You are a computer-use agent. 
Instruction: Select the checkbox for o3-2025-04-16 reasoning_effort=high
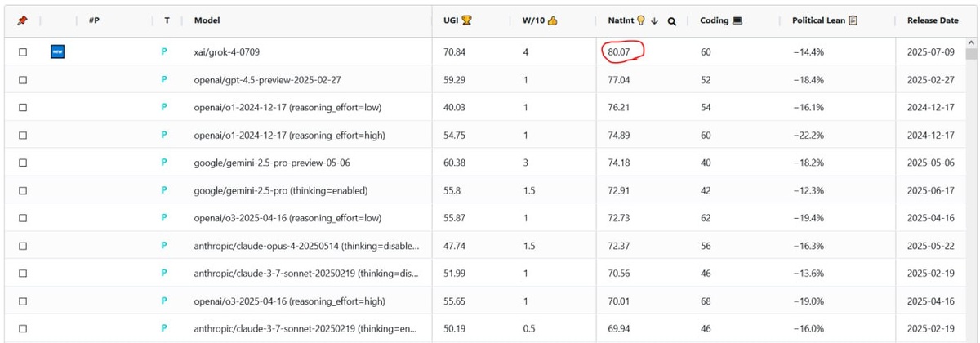(x=23, y=301)
